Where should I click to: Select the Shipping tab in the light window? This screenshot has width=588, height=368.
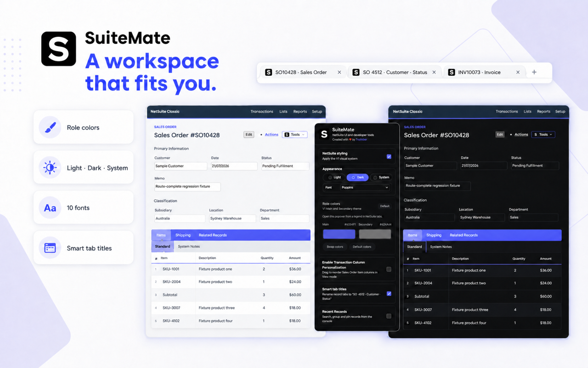pyautogui.click(x=183, y=235)
